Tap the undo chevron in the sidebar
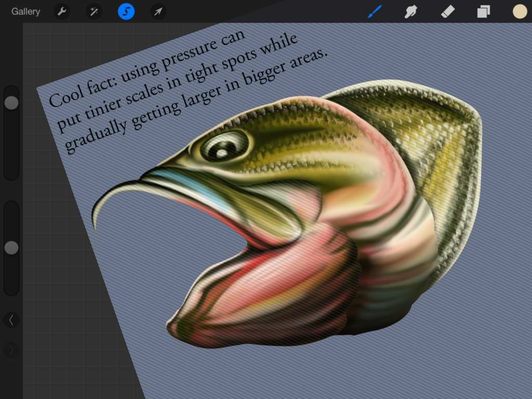 coord(11,320)
